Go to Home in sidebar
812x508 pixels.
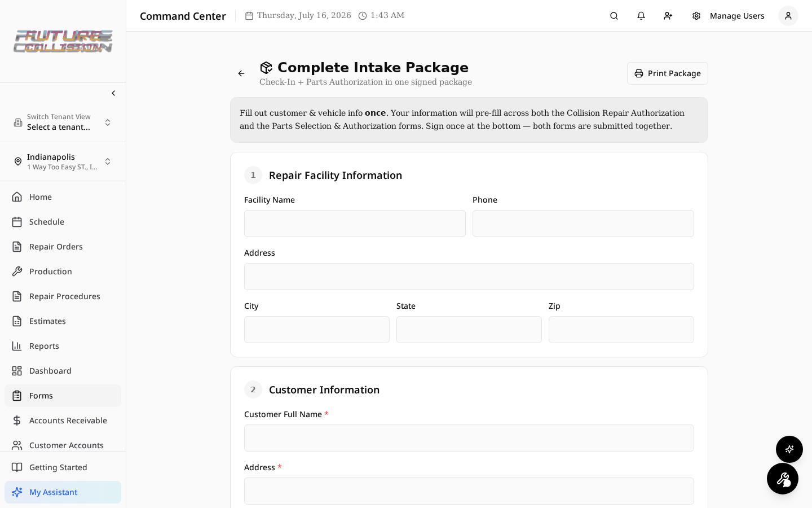[x=63, y=197]
